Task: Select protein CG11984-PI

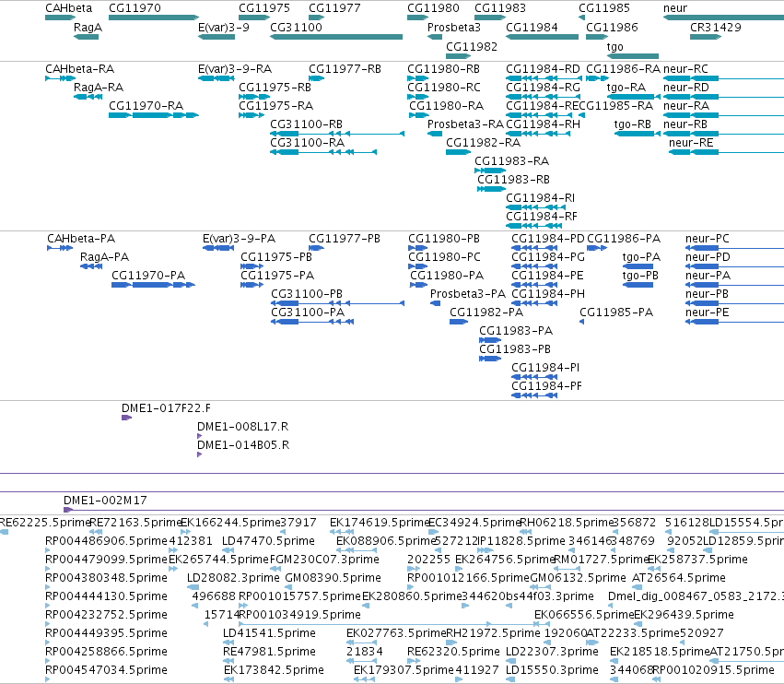Action: coord(534,377)
